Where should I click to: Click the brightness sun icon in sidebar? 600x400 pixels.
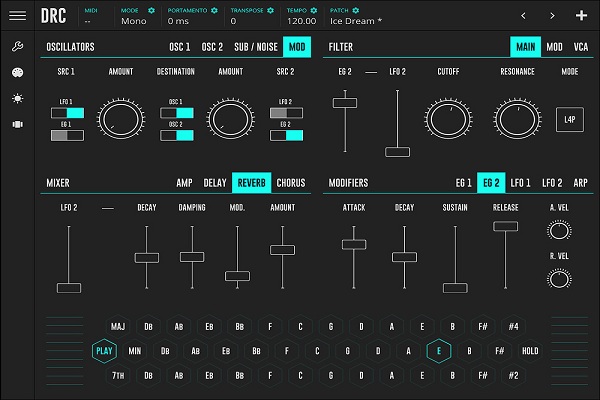pos(16,98)
